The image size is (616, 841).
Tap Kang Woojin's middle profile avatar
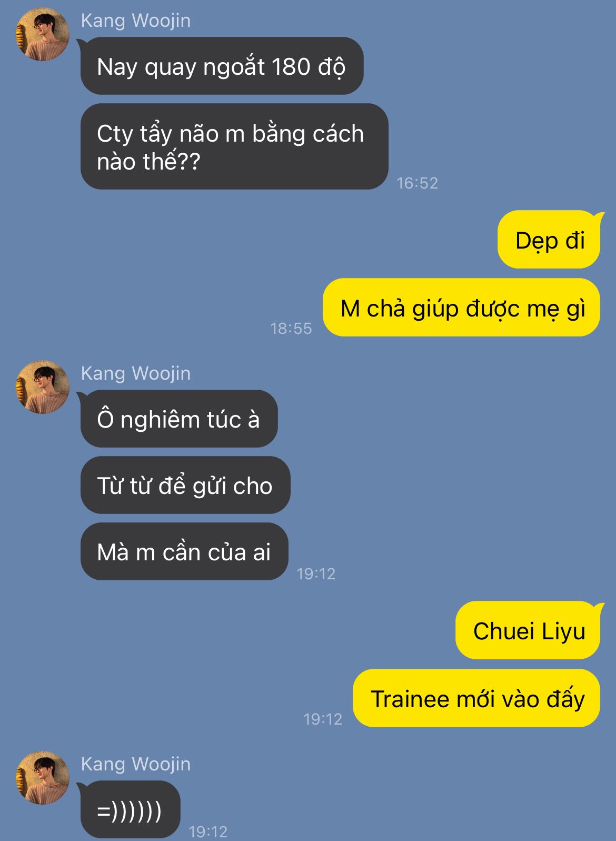point(43,387)
